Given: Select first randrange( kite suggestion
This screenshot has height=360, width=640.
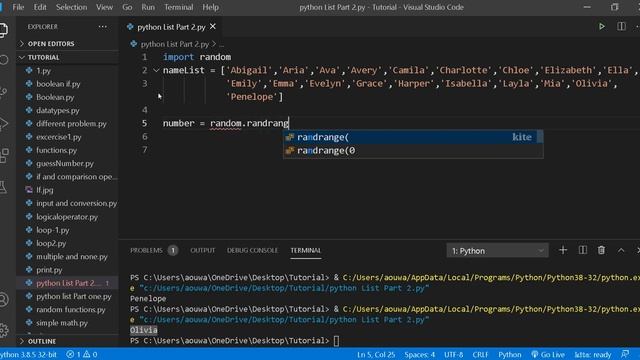Looking at the screenshot, I should tap(413, 137).
